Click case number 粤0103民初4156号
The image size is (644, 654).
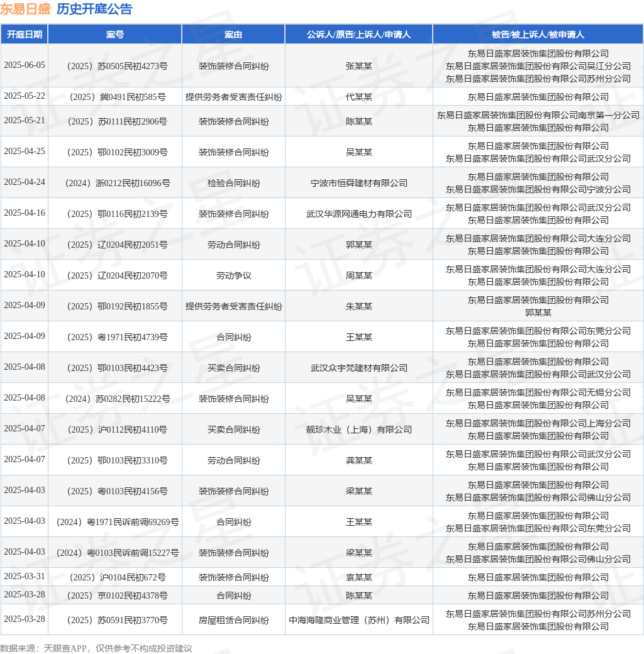pos(117,491)
